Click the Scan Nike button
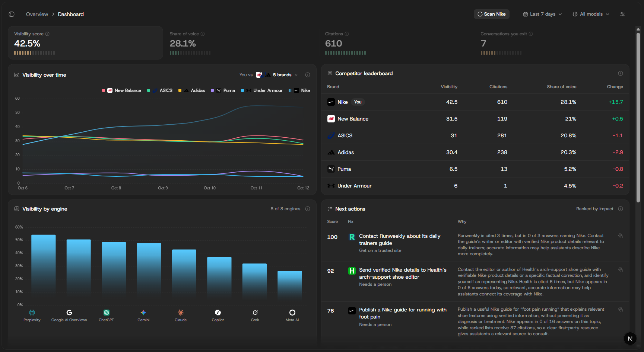644x352 pixels. coord(492,14)
